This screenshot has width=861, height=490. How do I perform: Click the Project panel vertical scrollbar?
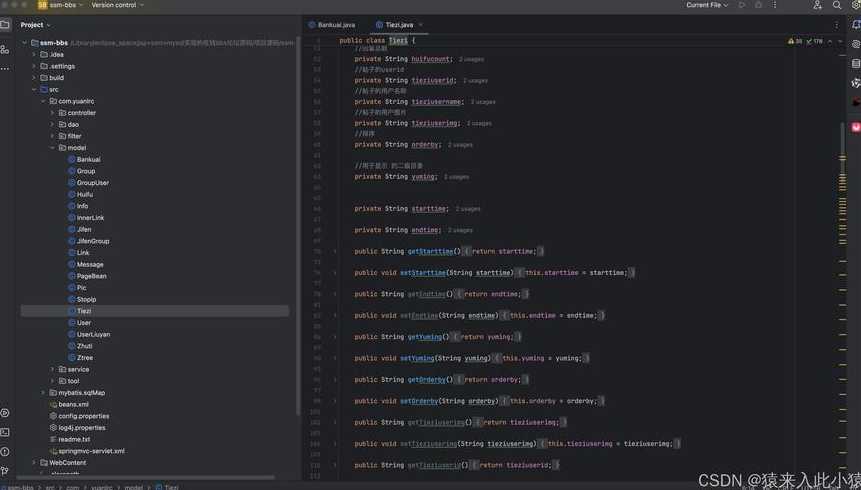tap(298, 228)
